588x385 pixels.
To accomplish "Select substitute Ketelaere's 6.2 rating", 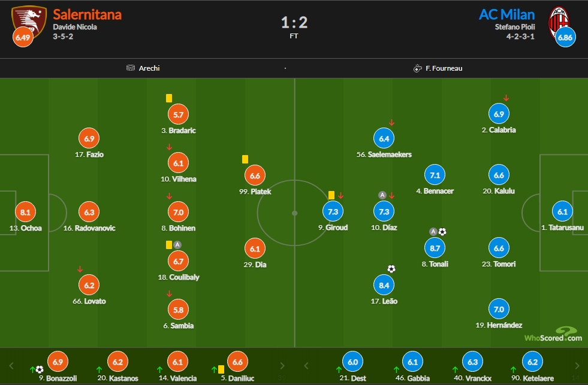I will coord(532,362).
